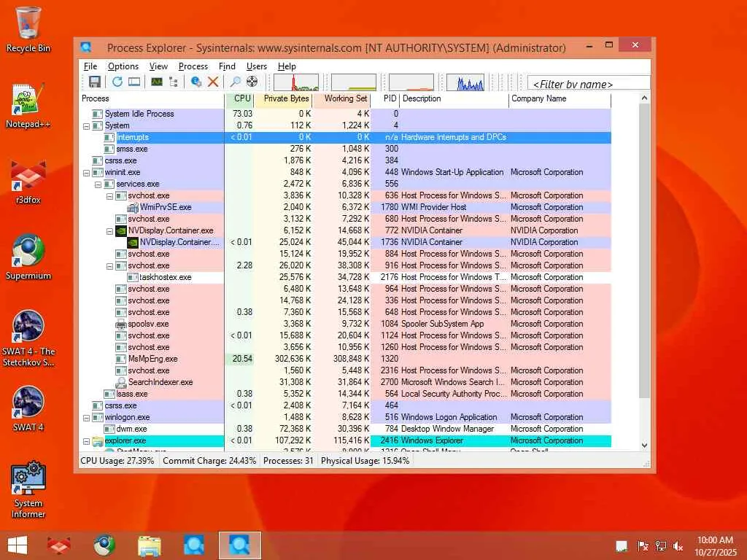Image resolution: width=747 pixels, height=560 pixels.
Task: Select the r3dfox desktop shortcut
Action: pos(28,182)
